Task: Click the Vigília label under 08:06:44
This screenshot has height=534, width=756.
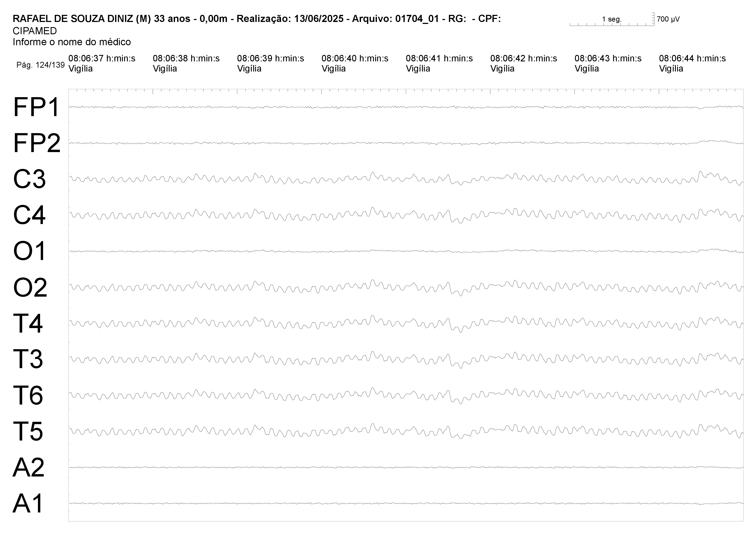Action: click(x=671, y=69)
